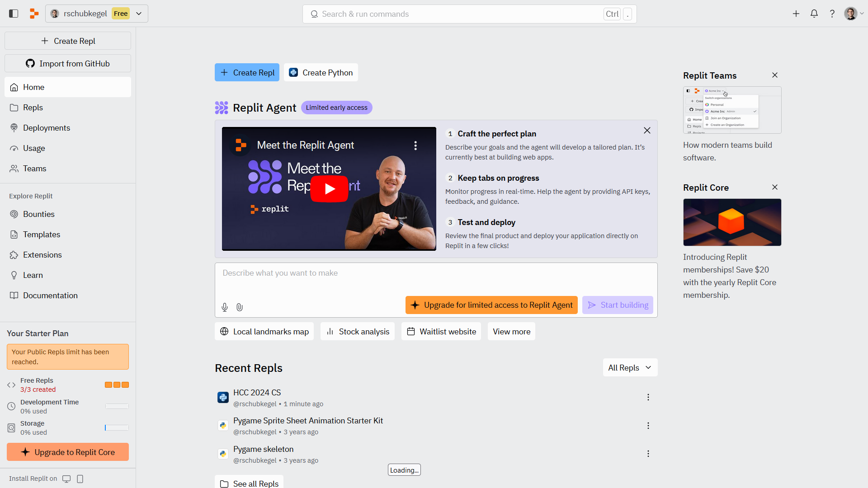Click the attachment paperclip icon

pos(240,307)
